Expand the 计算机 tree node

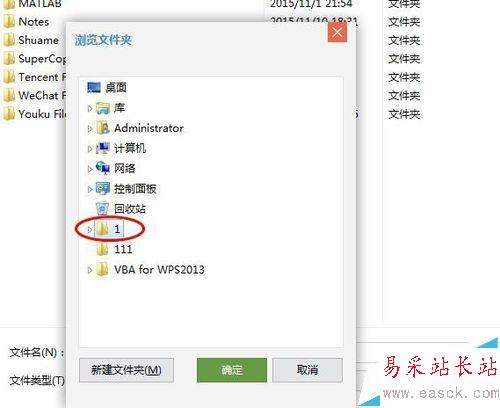pyautogui.click(x=90, y=149)
